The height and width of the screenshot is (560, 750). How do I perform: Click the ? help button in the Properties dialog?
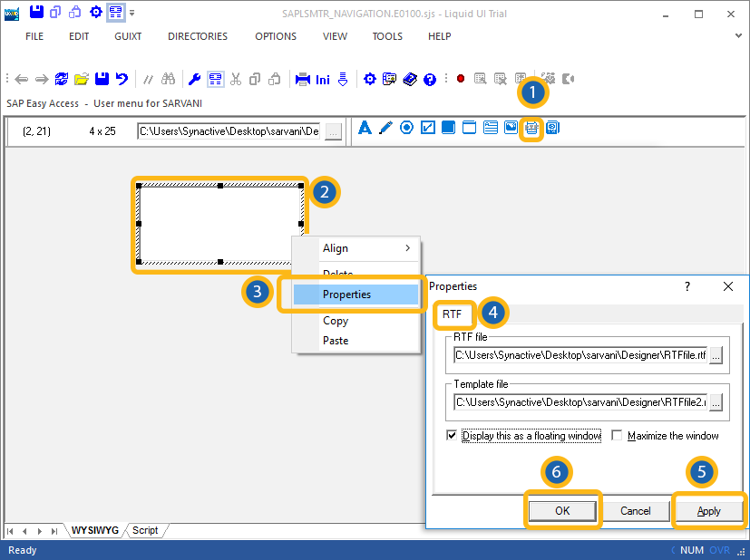(x=687, y=286)
